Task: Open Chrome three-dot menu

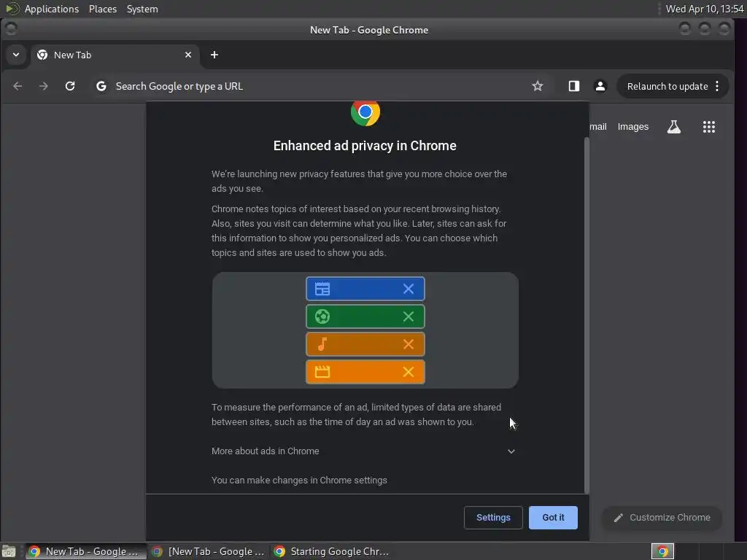Action: click(718, 86)
